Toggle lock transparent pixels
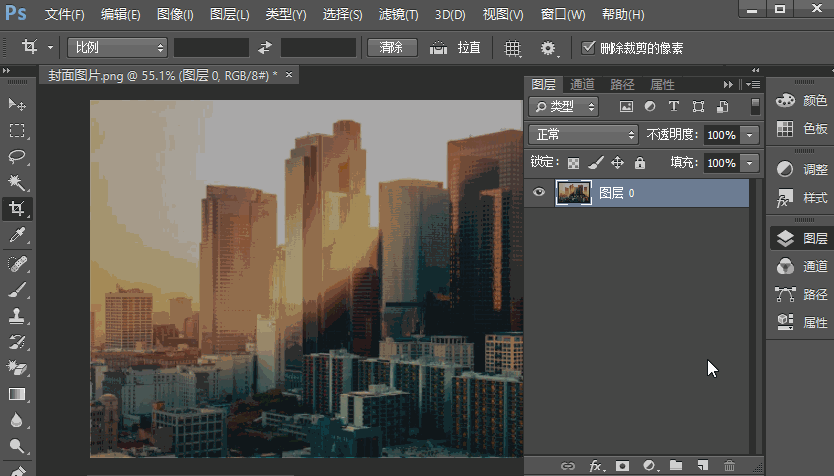834x476 pixels. click(573, 163)
